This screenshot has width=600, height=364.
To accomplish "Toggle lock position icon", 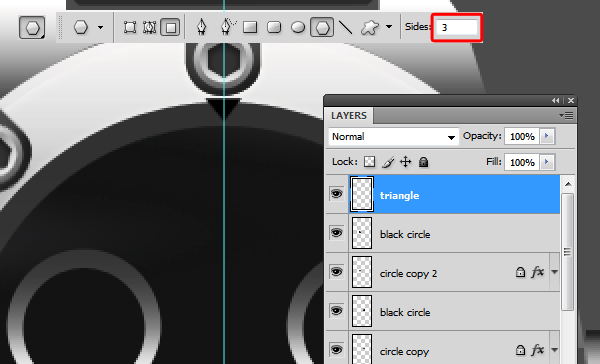I will coord(406,162).
